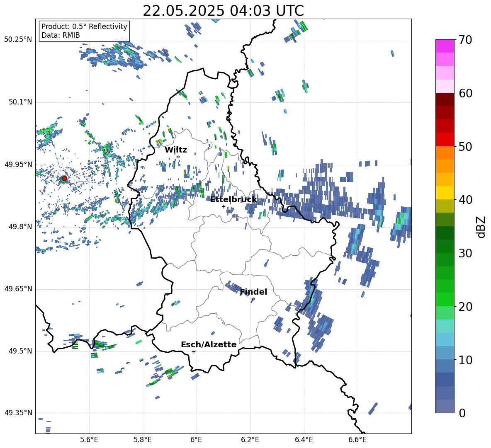This screenshot has height=448, width=491.
Task: Click the 49.65°N latitude label
Action: click(x=18, y=289)
